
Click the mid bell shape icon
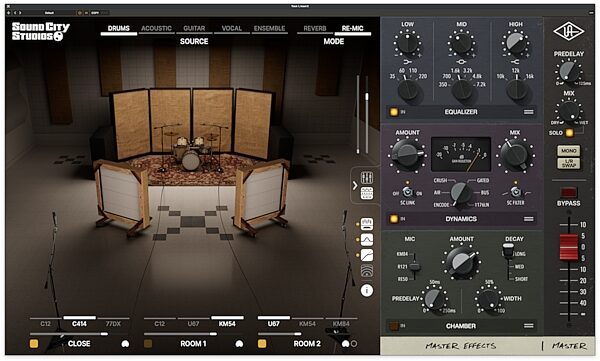coord(461,62)
